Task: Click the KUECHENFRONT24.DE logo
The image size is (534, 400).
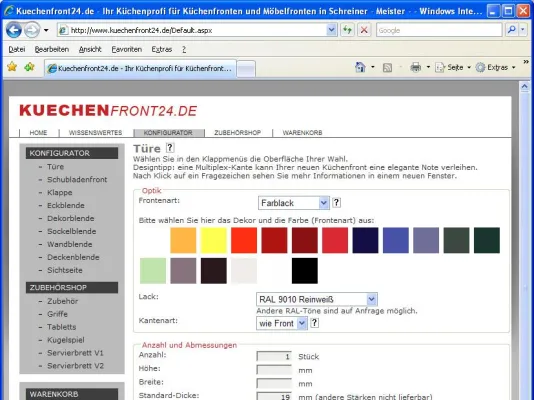Action: pos(108,111)
